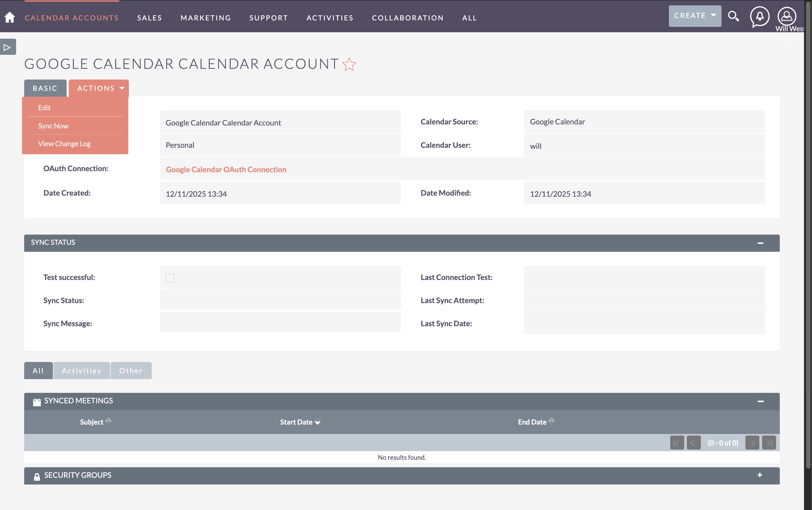The height and width of the screenshot is (510, 812).
Task: Go to last page of Synced Meetings
Action: [769, 443]
